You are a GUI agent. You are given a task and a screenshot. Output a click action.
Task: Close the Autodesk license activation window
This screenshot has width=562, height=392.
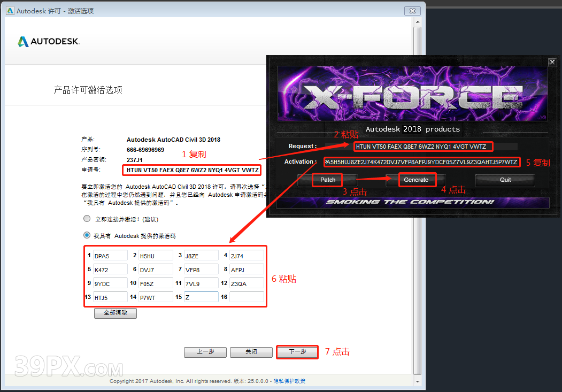pyautogui.click(x=412, y=11)
